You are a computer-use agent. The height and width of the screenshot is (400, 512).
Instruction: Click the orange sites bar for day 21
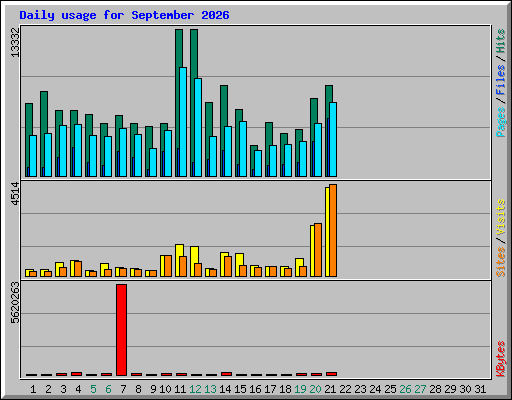pos(333,230)
